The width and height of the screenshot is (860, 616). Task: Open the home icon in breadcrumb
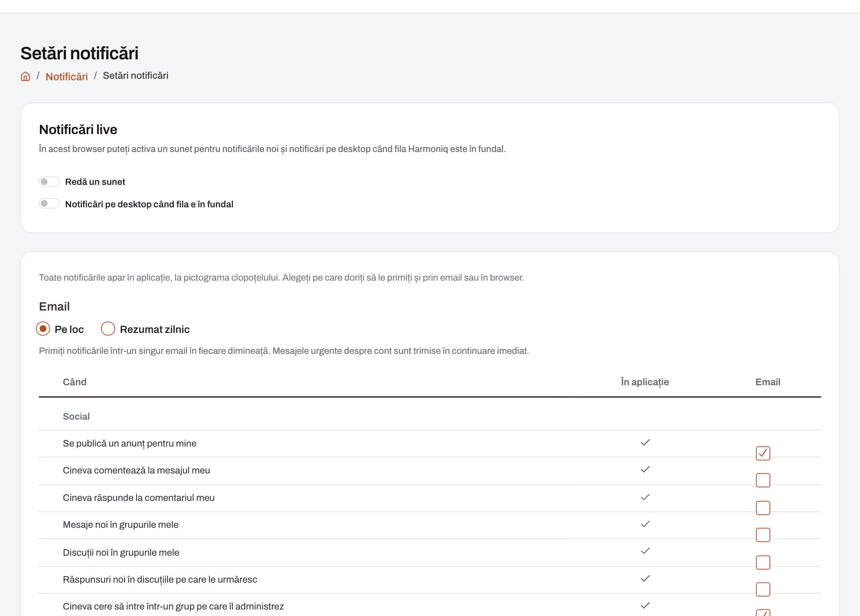(x=25, y=76)
